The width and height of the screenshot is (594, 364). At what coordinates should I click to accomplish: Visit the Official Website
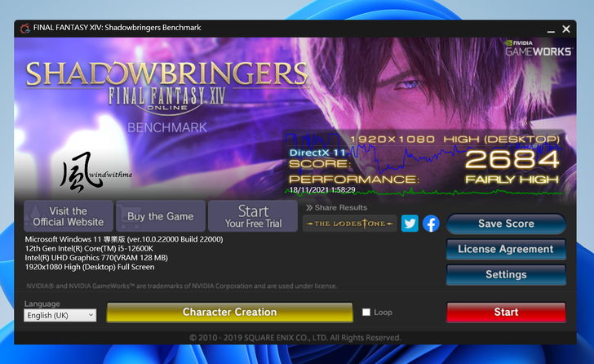pos(69,216)
